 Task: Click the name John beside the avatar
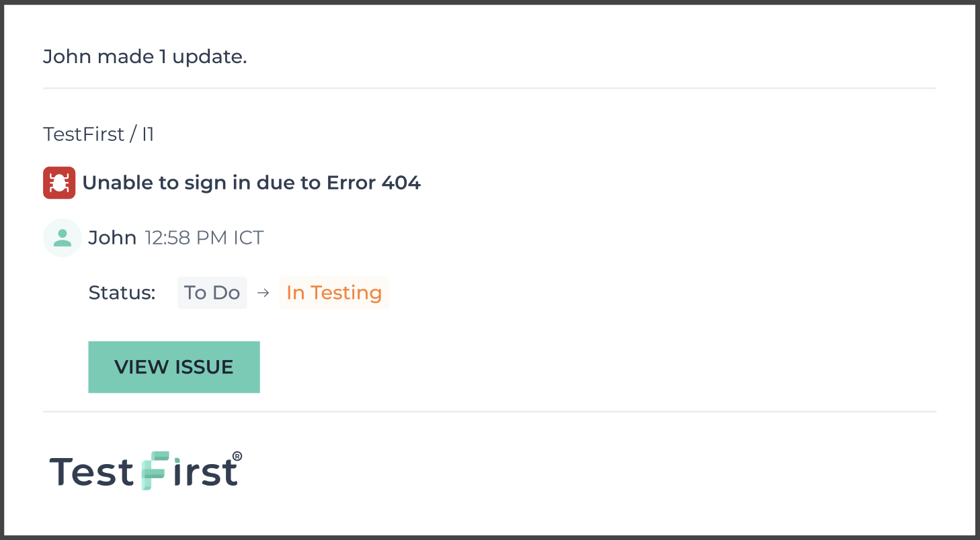point(112,238)
